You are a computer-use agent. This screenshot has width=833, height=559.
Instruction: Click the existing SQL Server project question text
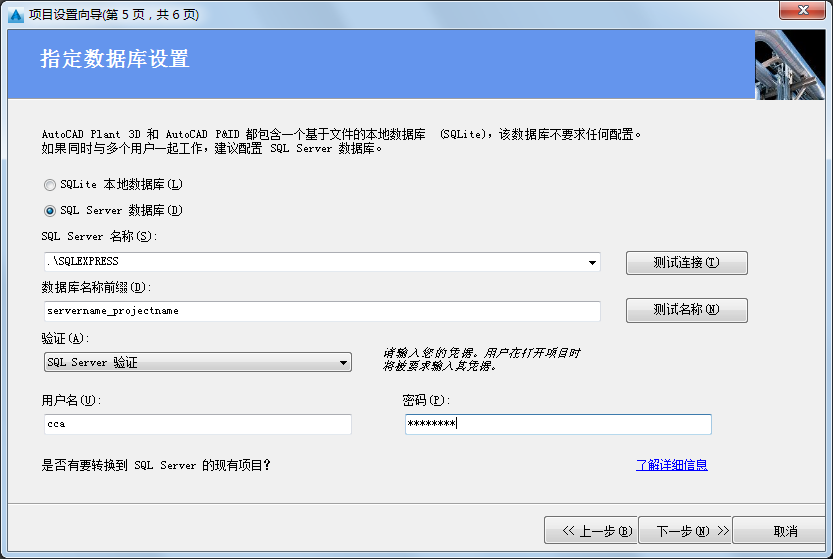click(x=156, y=465)
